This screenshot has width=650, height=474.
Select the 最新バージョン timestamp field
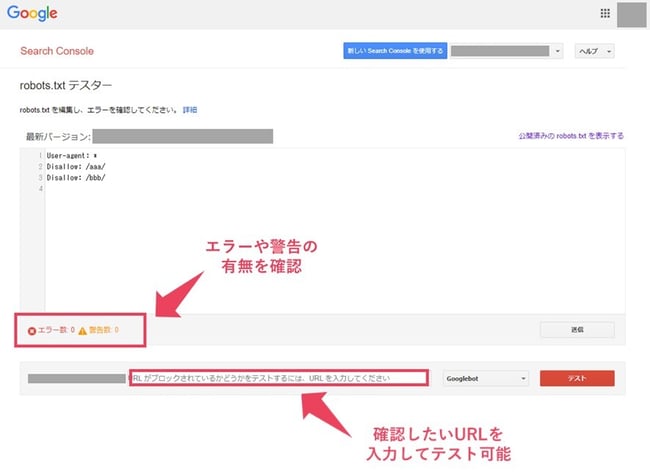[183, 136]
